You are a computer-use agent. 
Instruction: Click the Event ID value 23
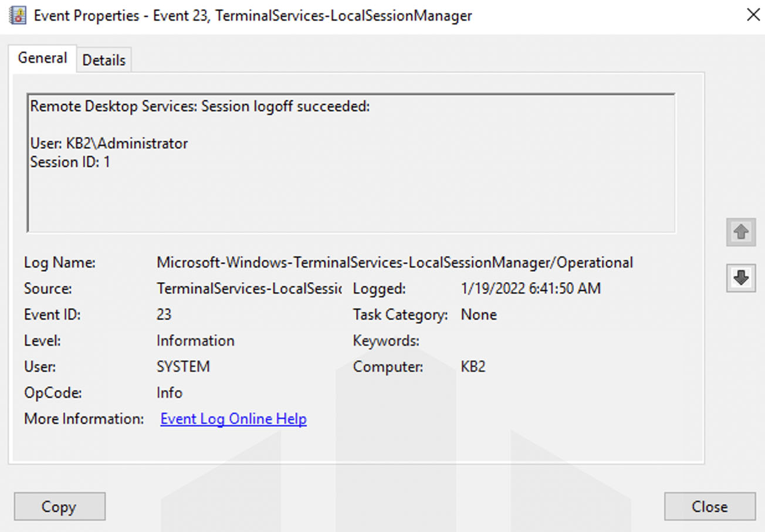click(x=164, y=314)
